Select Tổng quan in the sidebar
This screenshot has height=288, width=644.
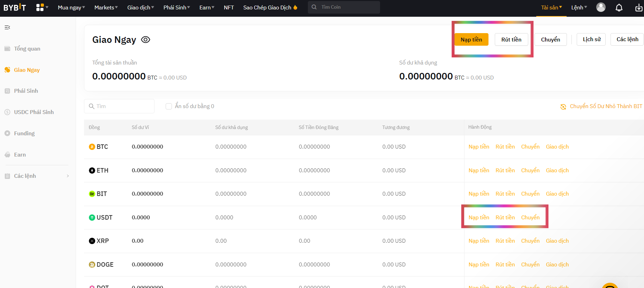27,48
